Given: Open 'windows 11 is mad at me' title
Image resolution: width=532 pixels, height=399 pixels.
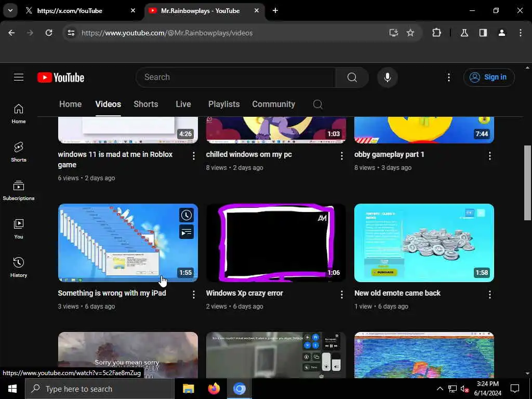Looking at the screenshot, I should (x=115, y=159).
